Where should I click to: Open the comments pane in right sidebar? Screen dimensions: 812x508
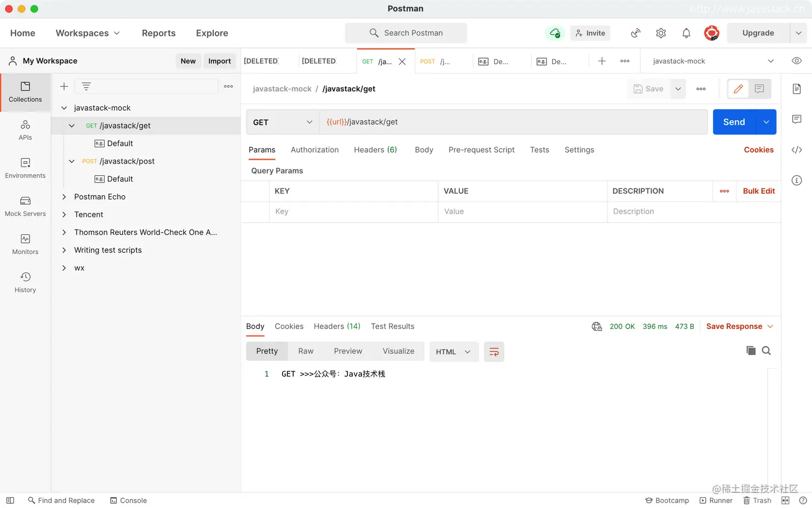tap(797, 119)
